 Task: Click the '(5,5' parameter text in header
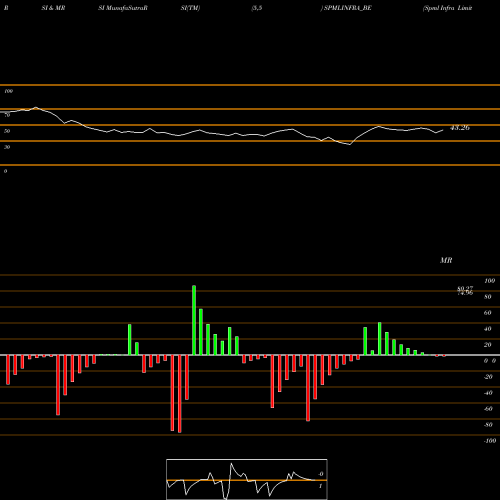tap(257, 8)
